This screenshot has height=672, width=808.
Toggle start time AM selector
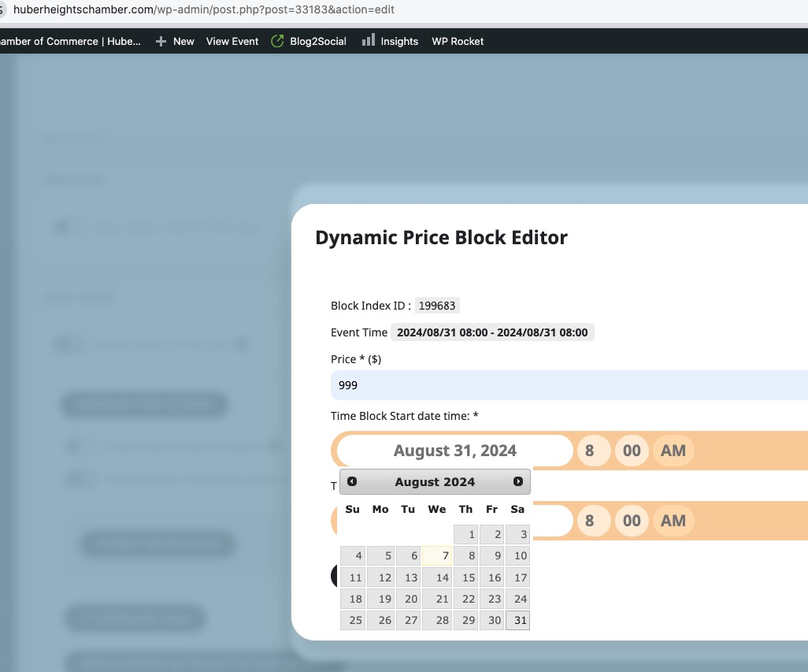[x=673, y=451]
